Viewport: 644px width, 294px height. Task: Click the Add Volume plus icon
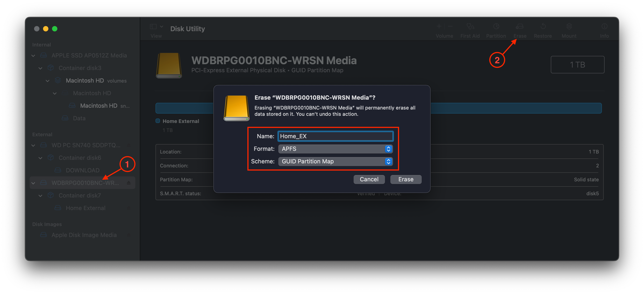coord(439,26)
